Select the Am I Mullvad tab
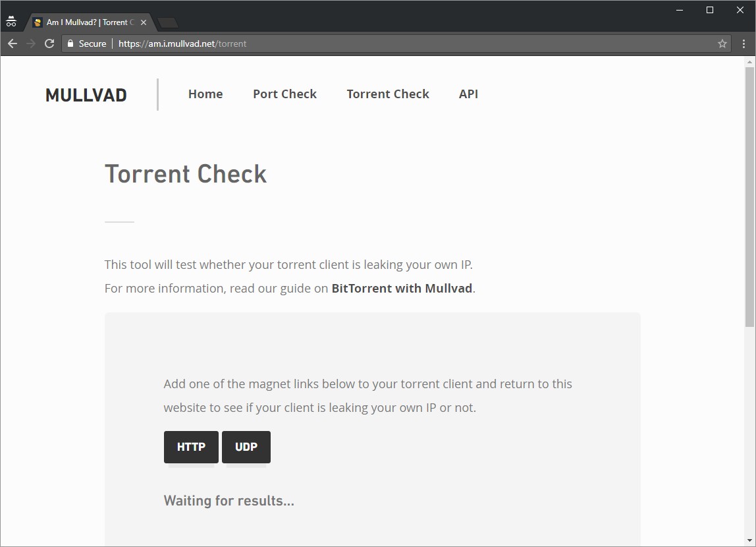Viewport: 756px width, 547px height. [89, 22]
